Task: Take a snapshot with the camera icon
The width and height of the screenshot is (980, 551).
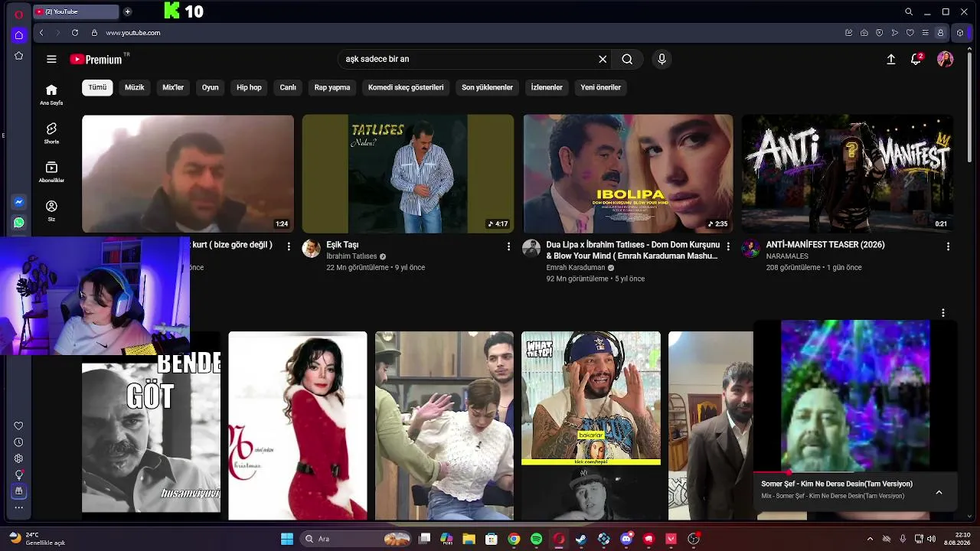Action: coord(864,33)
